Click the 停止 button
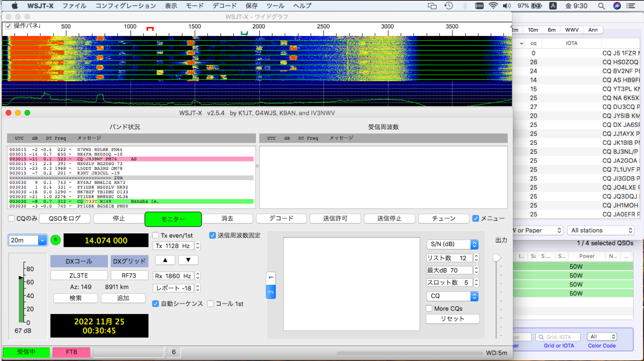644x361 pixels. coord(119,219)
